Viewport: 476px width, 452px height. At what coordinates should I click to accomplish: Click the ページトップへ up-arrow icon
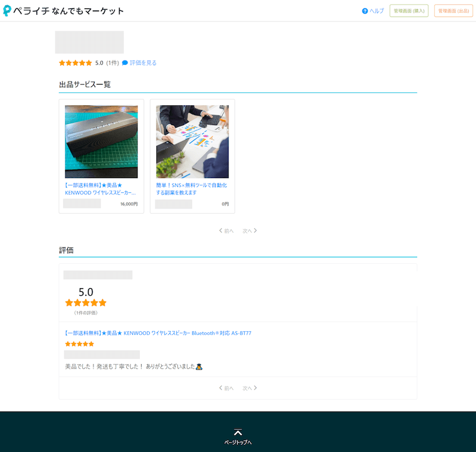point(238,432)
